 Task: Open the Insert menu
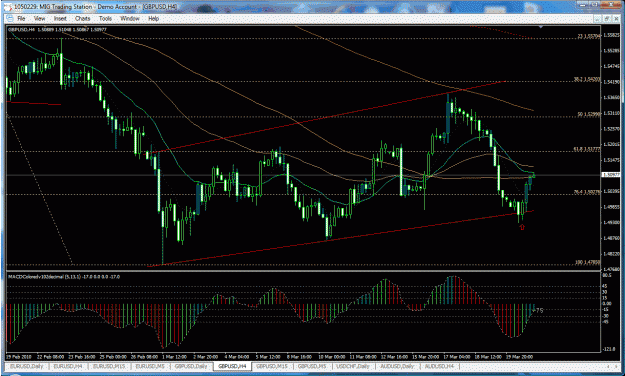[60, 18]
